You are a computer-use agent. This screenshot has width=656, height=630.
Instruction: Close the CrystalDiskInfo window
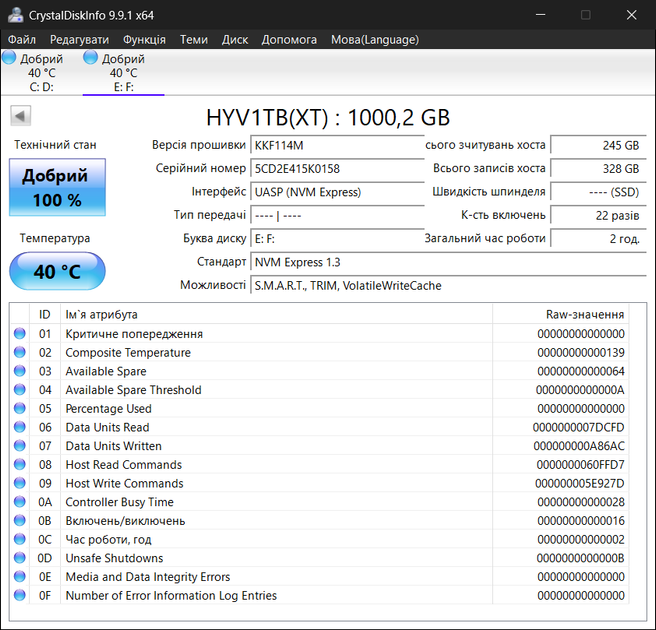pos(631,15)
